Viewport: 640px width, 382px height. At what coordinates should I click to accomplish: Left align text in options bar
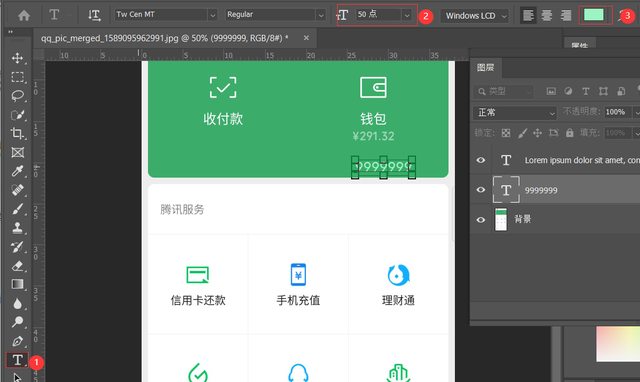click(x=528, y=16)
